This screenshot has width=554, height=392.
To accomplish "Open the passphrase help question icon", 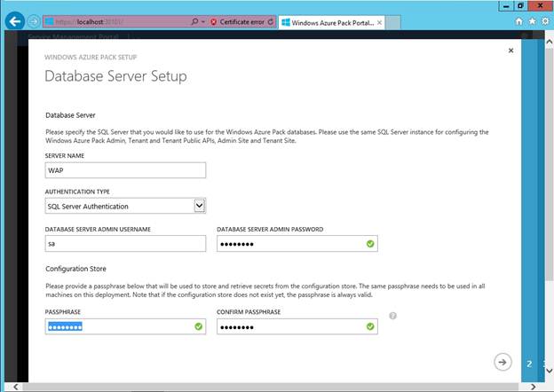I will [392, 316].
